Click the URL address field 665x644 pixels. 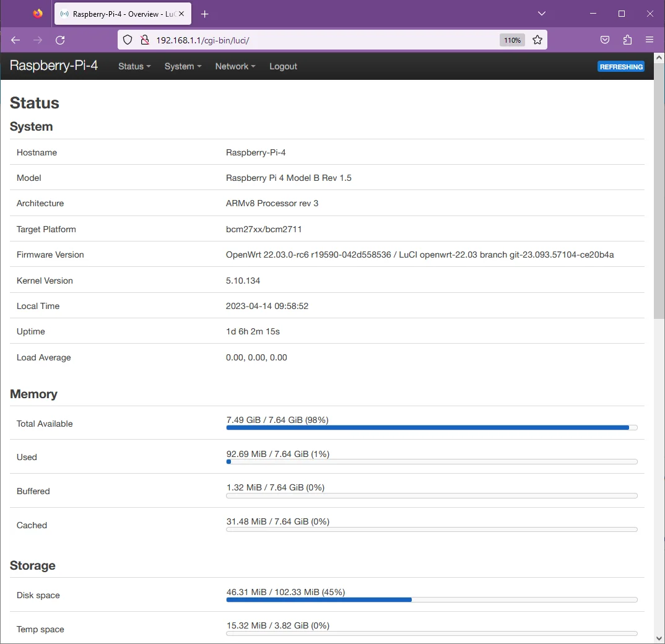point(322,40)
